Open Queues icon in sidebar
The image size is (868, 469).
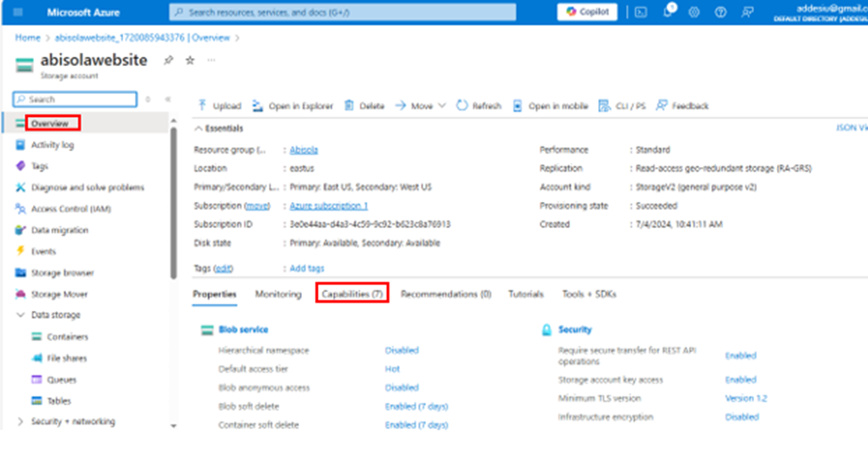(37, 380)
